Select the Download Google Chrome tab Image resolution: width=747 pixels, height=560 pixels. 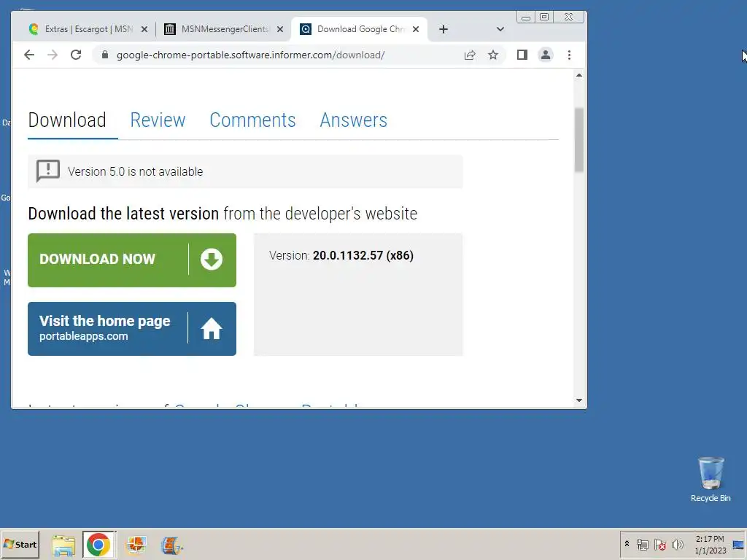[x=357, y=29]
